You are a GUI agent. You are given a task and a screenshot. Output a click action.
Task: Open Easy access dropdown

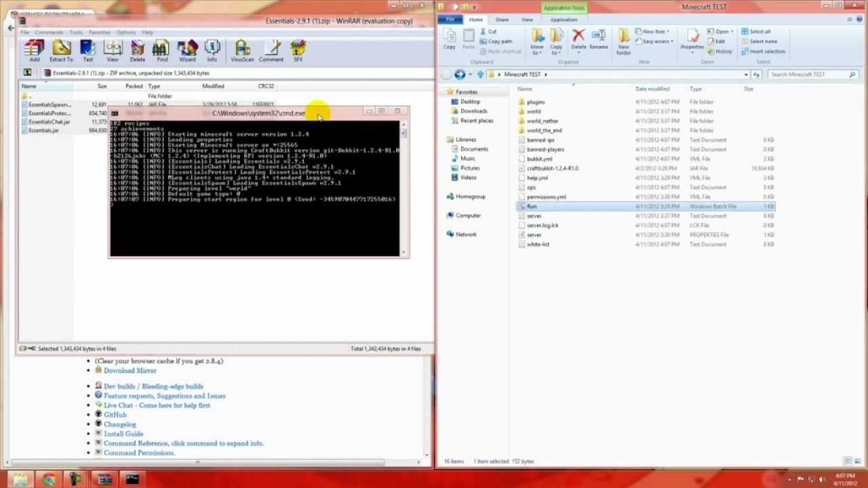coord(654,41)
